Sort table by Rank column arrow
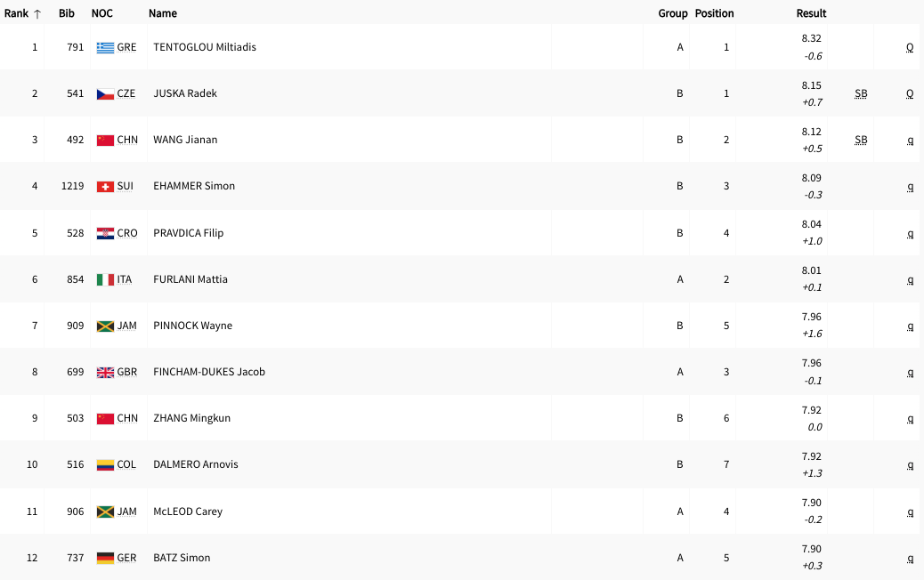 click(37, 13)
